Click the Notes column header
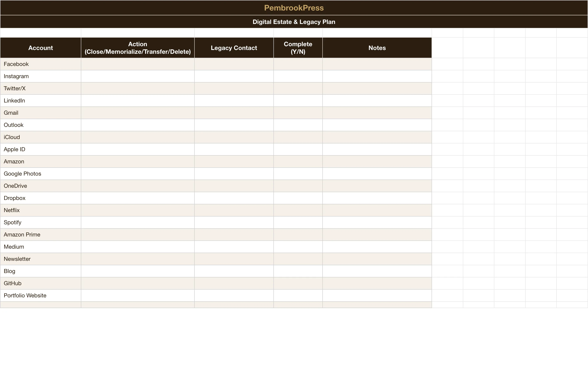Viewport: 588px width, 378px height. (377, 48)
